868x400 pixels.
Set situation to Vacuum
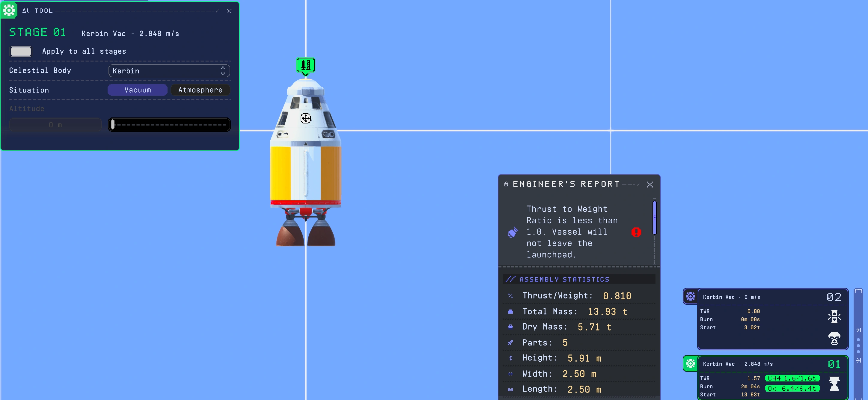138,90
